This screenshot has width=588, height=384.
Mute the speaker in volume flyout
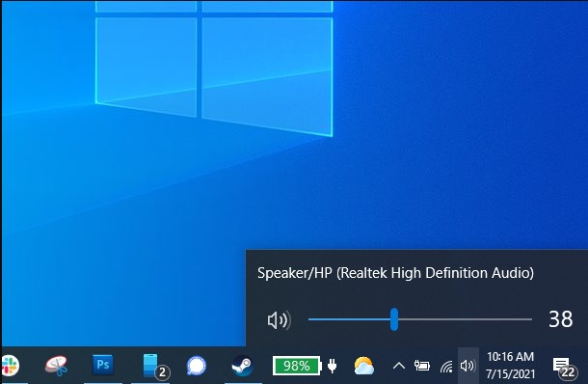(279, 320)
